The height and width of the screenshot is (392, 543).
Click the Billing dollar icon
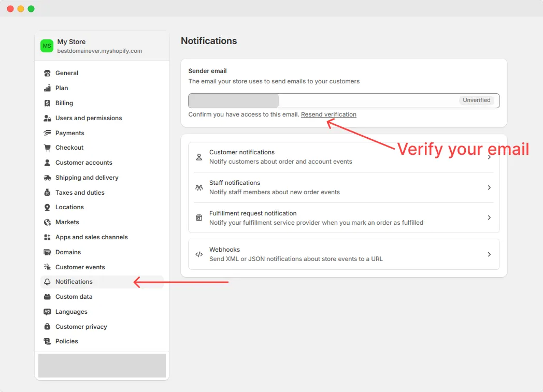coord(48,103)
